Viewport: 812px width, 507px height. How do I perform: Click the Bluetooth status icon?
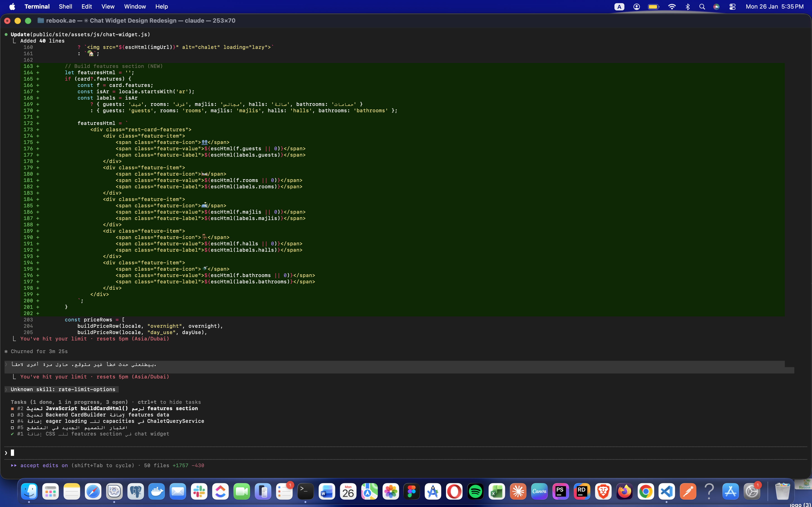point(688,7)
